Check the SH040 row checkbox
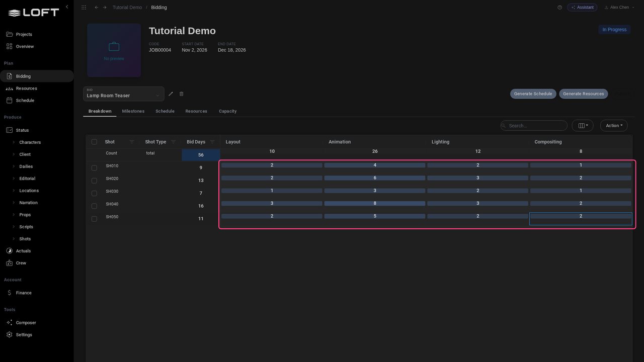 pos(94,206)
